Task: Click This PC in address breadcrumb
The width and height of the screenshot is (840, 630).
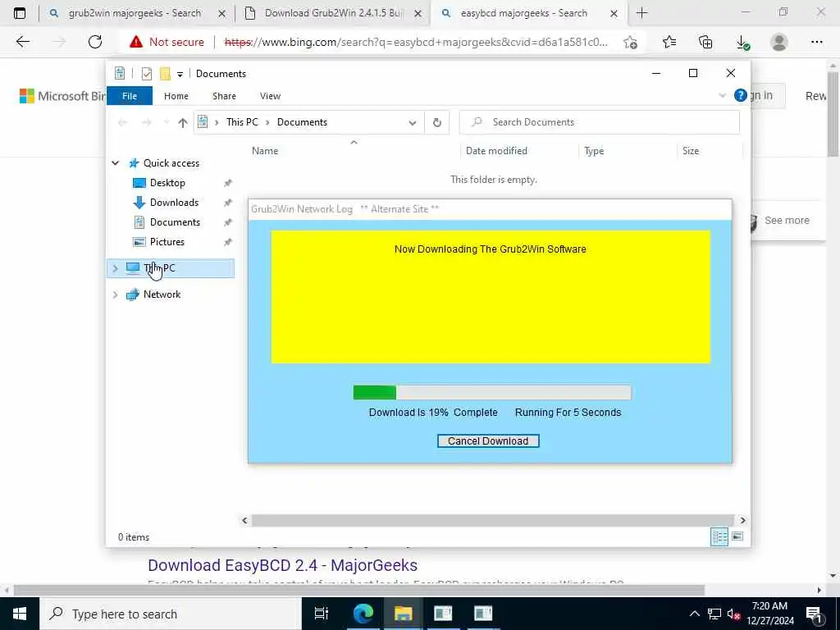Action: [x=242, y=122]
